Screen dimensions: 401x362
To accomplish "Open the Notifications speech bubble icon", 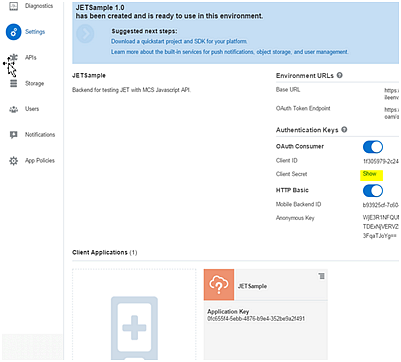I will (x=13, y=135).
